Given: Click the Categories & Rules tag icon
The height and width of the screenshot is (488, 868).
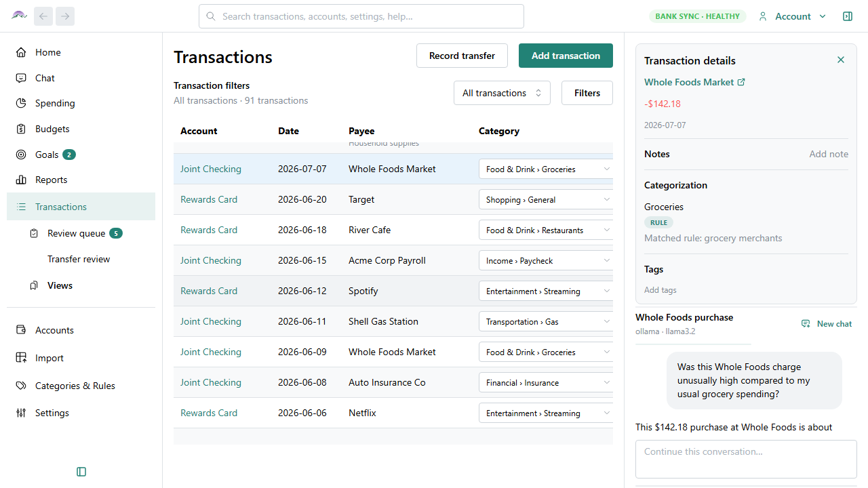Looking at the screenshot, I should [x=21, y=386].
